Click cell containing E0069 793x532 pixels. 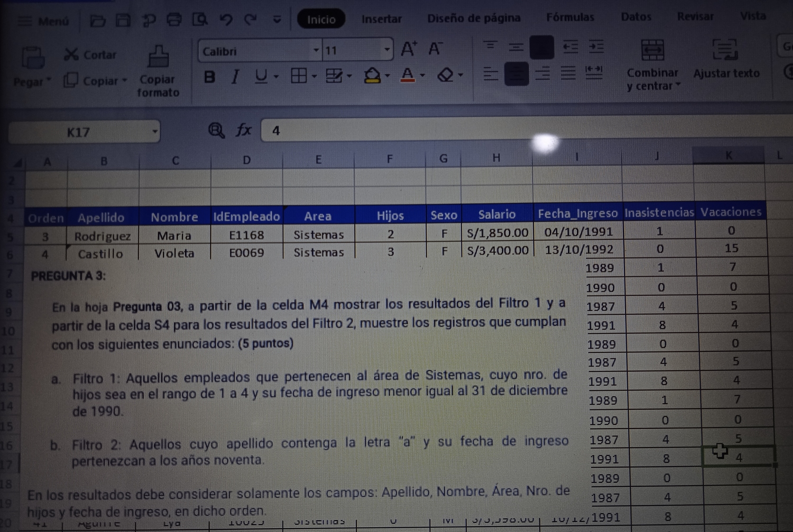246,253
